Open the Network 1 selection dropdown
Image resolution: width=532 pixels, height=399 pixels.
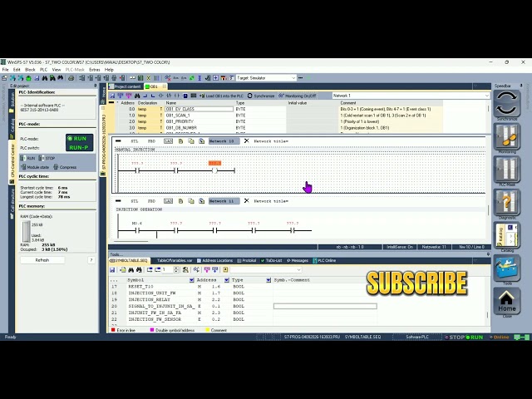pos(487,96)
